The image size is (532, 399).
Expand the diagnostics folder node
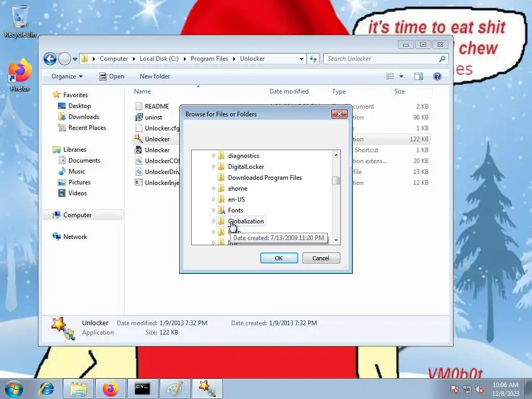[x=214, y=156]
